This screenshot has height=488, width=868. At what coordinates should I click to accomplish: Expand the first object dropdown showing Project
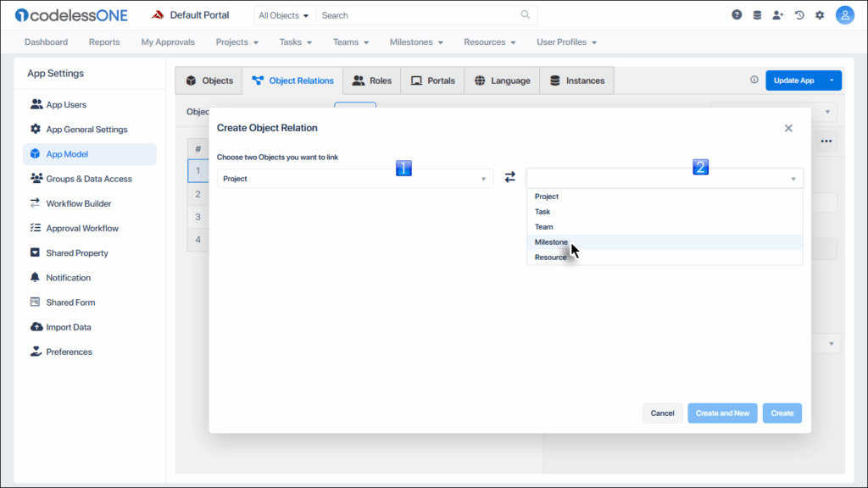coord(354,179)
